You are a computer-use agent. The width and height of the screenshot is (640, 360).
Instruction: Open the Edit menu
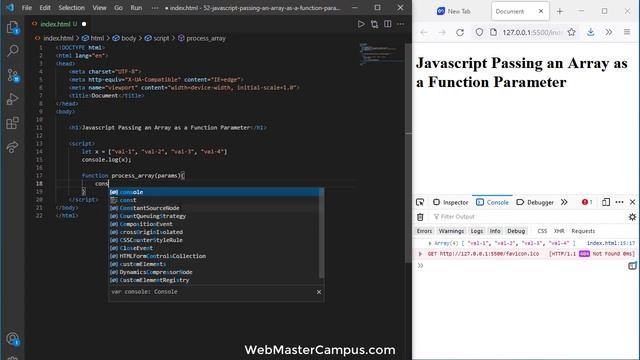45,8
